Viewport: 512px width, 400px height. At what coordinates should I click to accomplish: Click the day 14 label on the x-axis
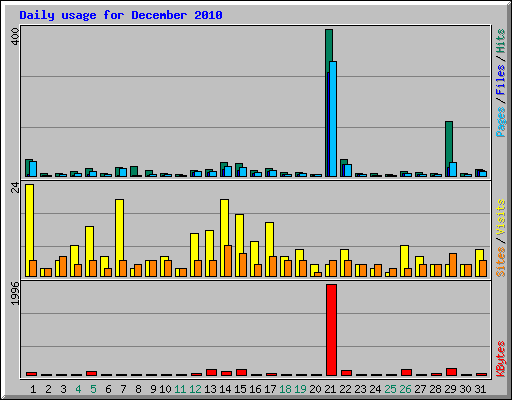(225, 389)
